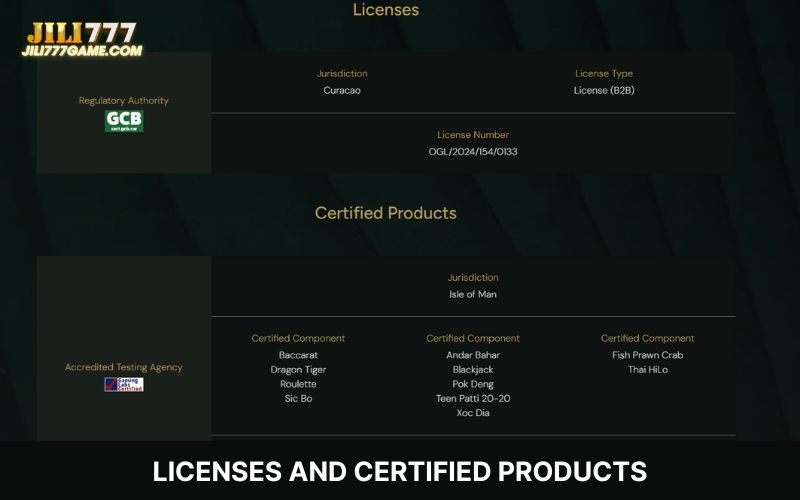Click Fish Prawn Crab component
Viewport: 800px width, 500px height.
pos(648,355)
